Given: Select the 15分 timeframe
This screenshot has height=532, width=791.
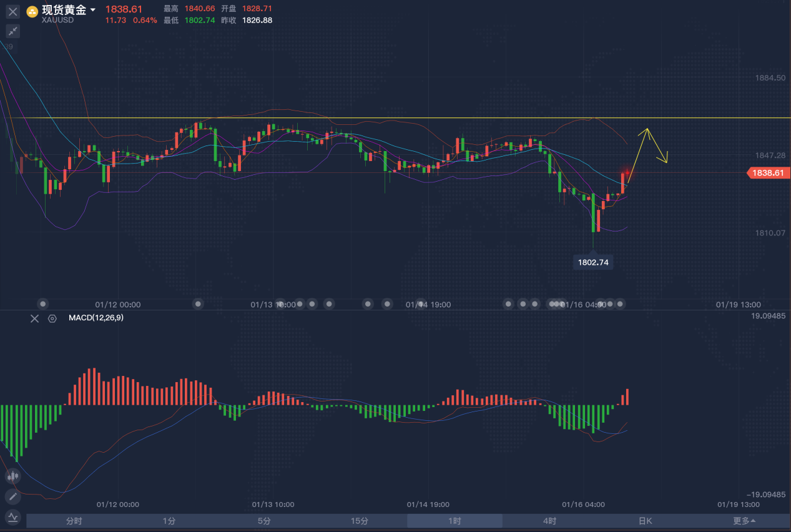Looking at the screenshot, I should tap(360, 521).
